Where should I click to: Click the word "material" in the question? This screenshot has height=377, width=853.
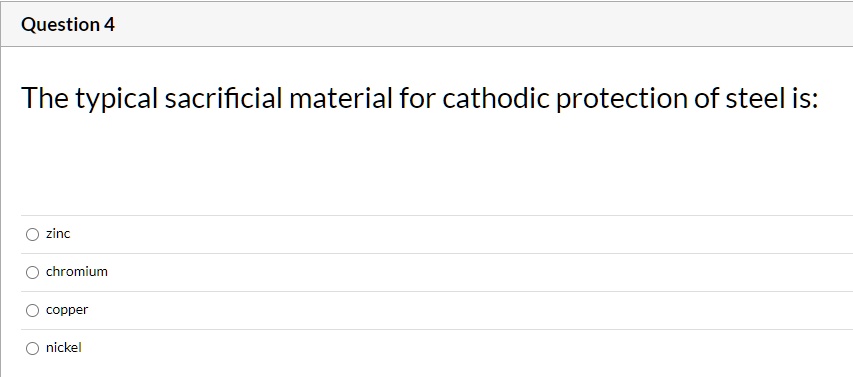pos(341,98)
